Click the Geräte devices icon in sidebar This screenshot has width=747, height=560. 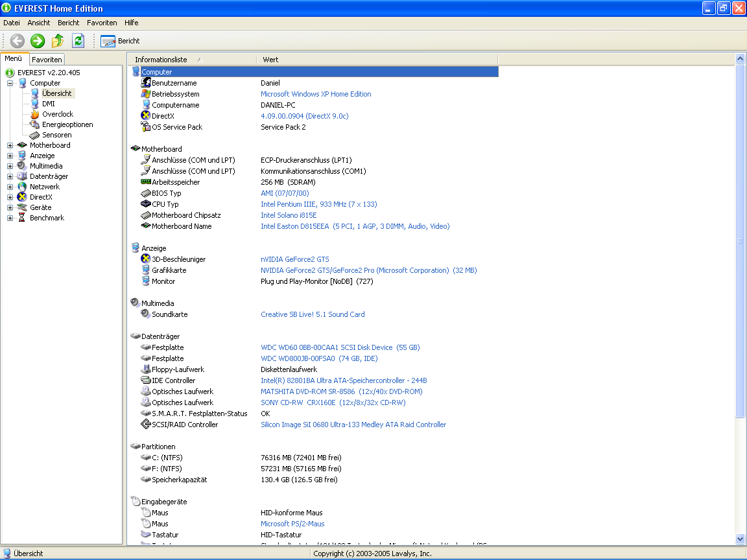(22, 207)
